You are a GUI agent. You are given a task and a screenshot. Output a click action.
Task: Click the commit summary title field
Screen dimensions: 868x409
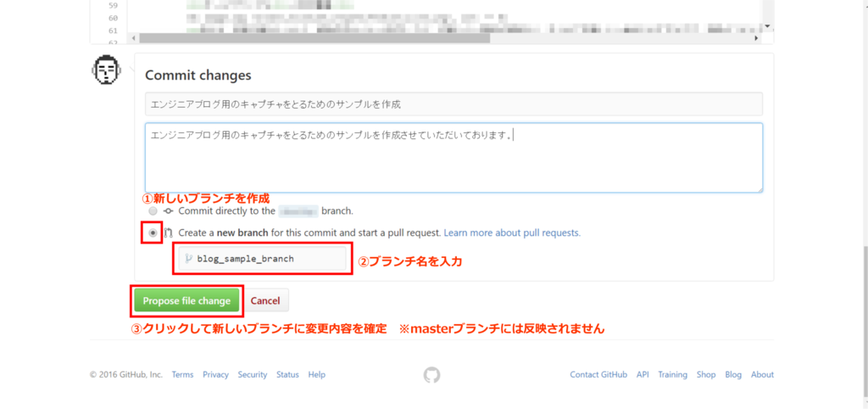point(454,104)
